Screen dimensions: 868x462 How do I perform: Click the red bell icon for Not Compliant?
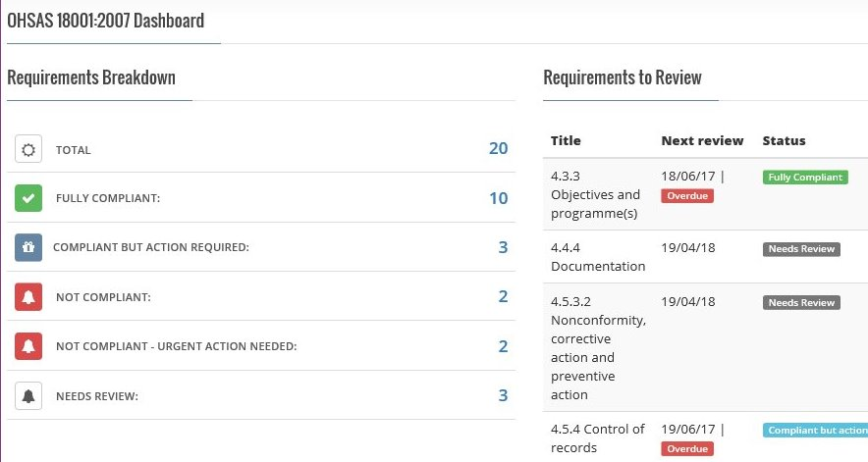[28, 297]
